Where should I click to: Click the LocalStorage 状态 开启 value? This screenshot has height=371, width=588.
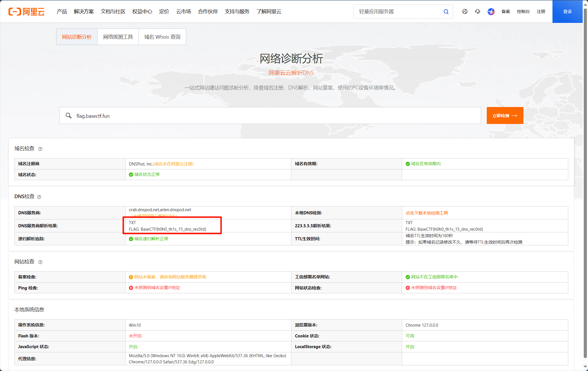pyautogui.click(x=410, y=347)
